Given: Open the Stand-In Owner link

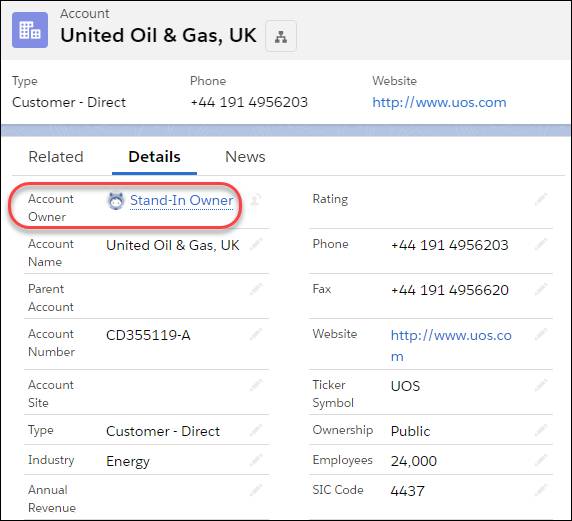Looking at the screenshot, I should pos(182,200).
